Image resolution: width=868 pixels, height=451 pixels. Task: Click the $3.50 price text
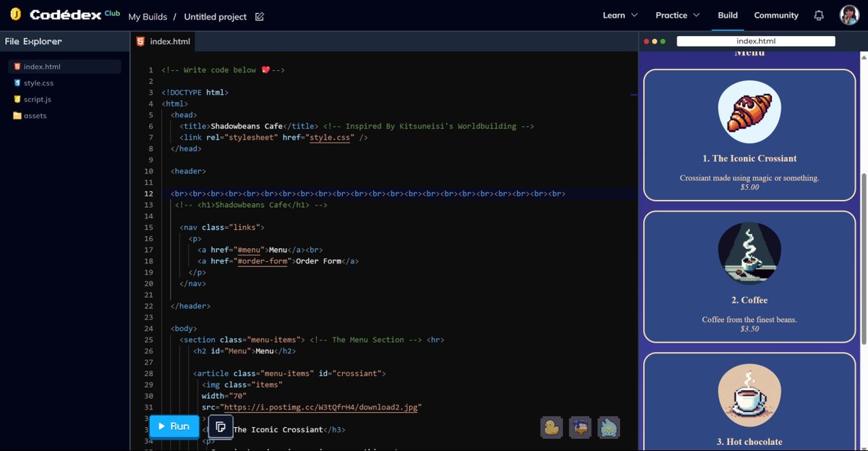(x=749, y=329)
